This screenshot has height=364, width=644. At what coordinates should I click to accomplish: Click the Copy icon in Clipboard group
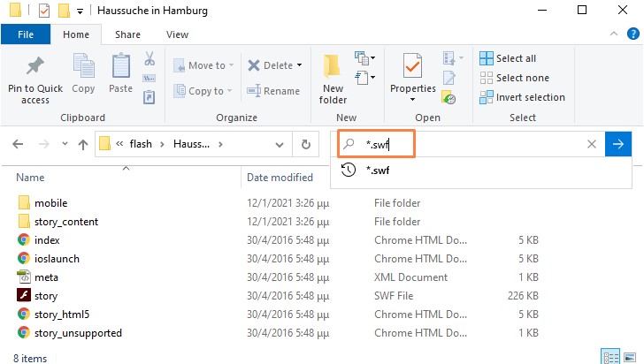[x=83, y=67]
